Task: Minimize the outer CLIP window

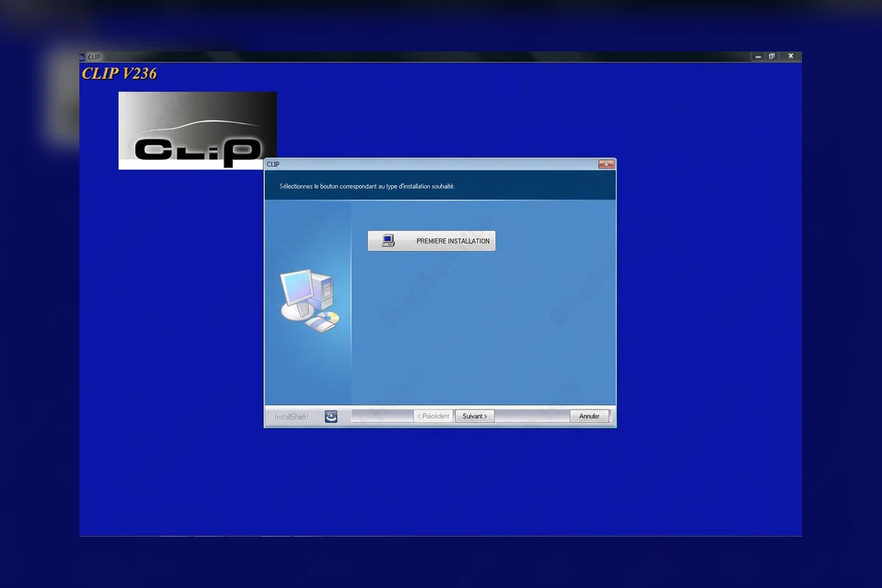Action: coord(758,57)
